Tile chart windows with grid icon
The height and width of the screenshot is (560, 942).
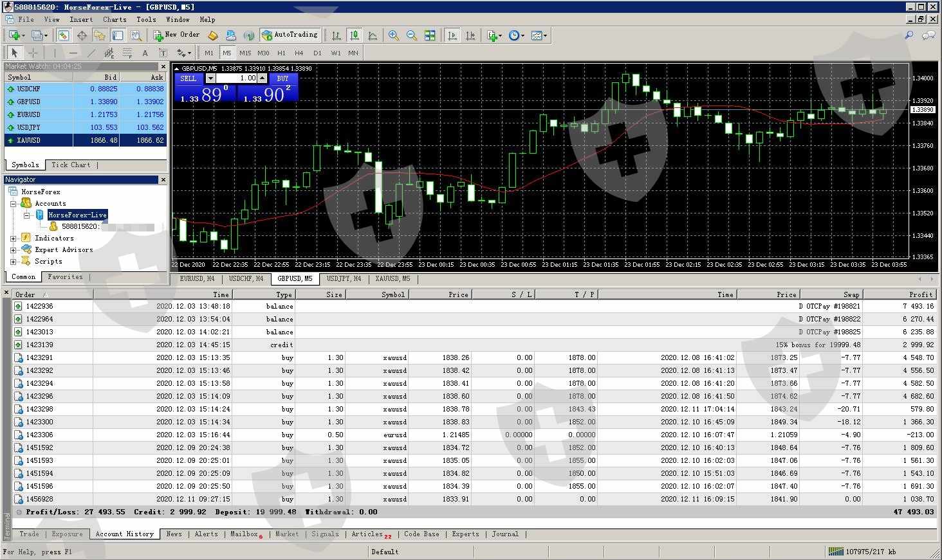[430, 35]
